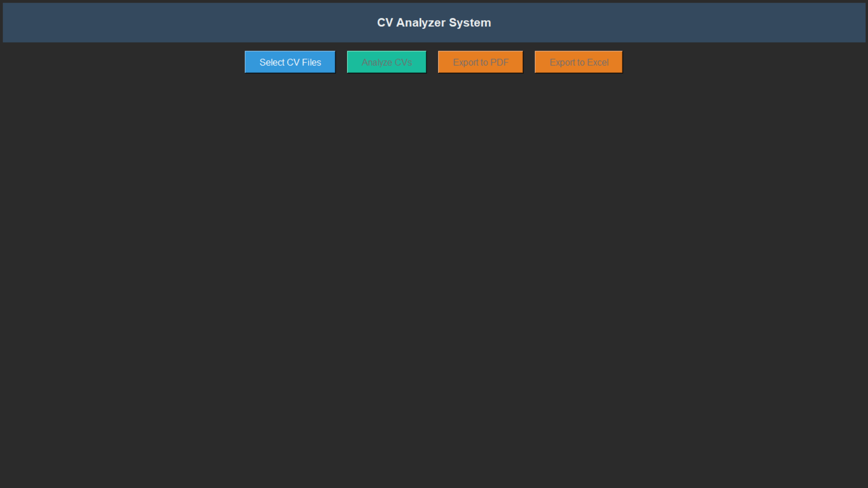Click the CV Analyzer System title text
The width and height of the screenshot is (868, 488).
coord(434,23)
